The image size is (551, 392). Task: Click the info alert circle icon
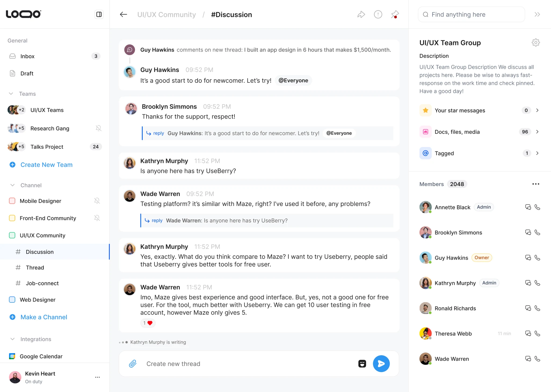click(x=378, y=14)
